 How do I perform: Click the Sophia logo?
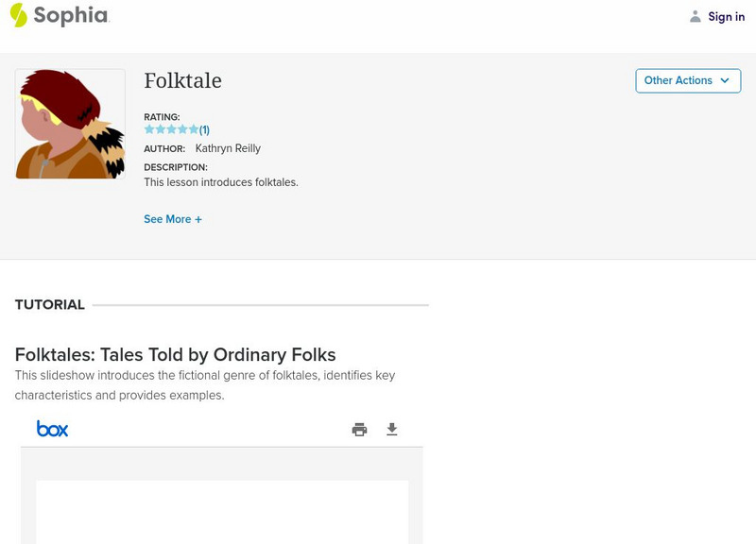coord(59,15)
